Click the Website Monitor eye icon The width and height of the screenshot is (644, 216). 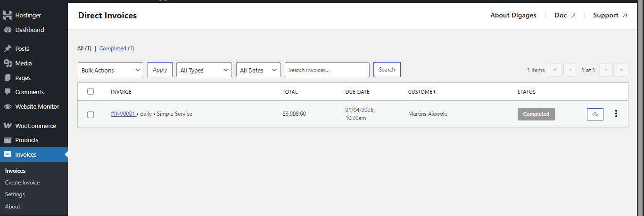point(8,106)
